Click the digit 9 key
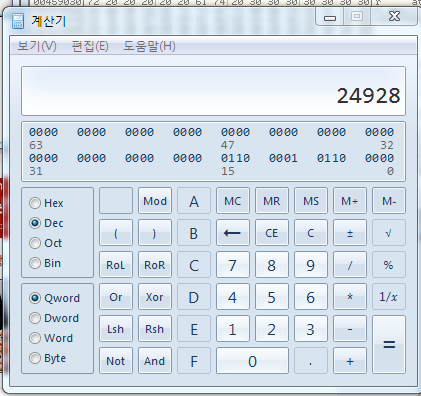The width and height of the screenshot is (421, 396). [311, 265]
